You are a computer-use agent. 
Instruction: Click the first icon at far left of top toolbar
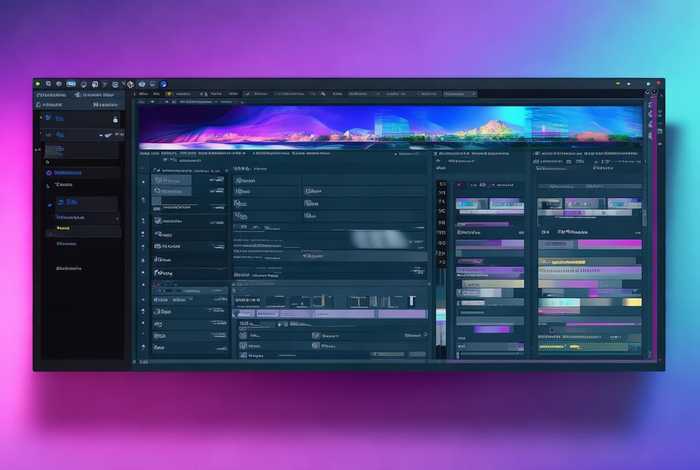(x=37, y=84)
